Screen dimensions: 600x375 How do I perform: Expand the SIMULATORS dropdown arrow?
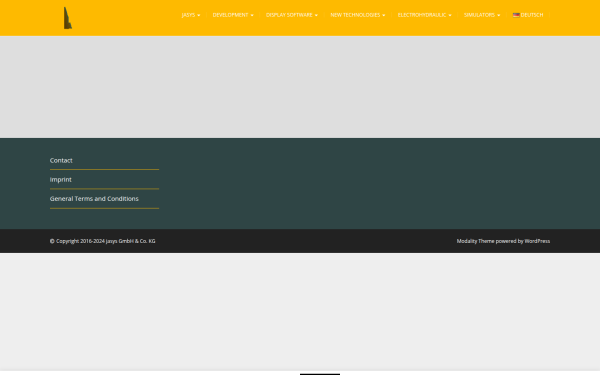click(499, 15)
